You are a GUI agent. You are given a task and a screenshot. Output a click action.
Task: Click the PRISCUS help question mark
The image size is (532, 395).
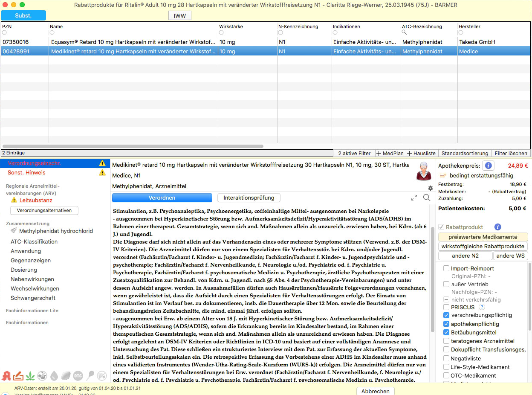click(x=482, y=307)
